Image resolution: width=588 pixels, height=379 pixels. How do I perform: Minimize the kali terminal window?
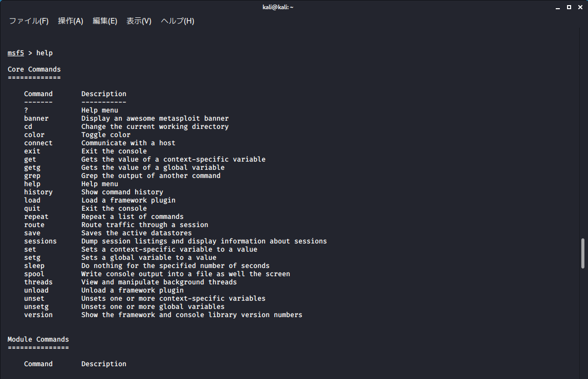pyautogui.click(x=558, y=7)
